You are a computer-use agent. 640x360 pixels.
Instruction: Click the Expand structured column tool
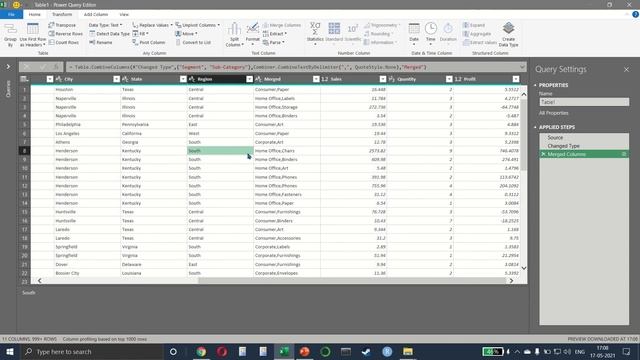tap(474, 25)
